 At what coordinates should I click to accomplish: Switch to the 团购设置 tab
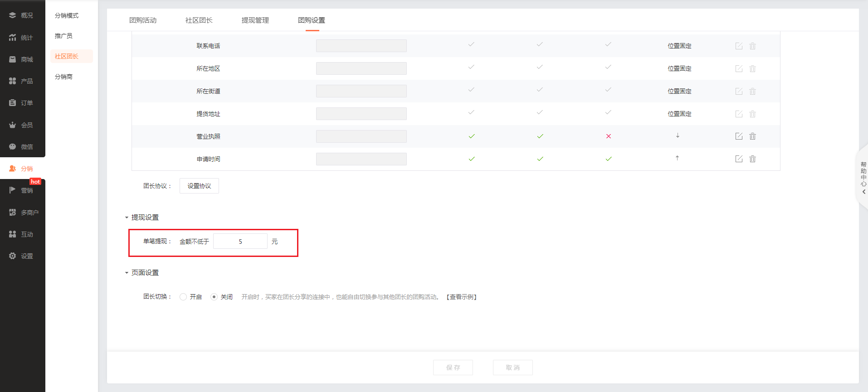tap(312, 20)
